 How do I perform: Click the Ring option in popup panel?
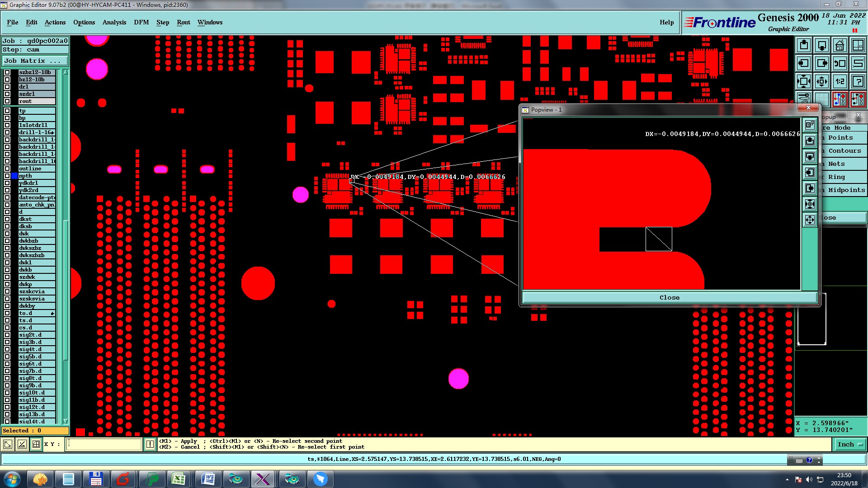pos(844,177)
